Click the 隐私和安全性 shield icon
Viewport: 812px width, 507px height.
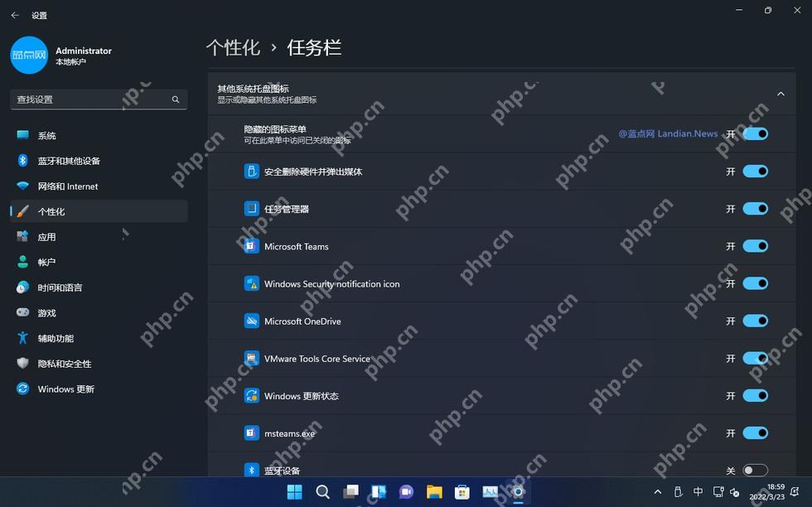tap(23, 363)
